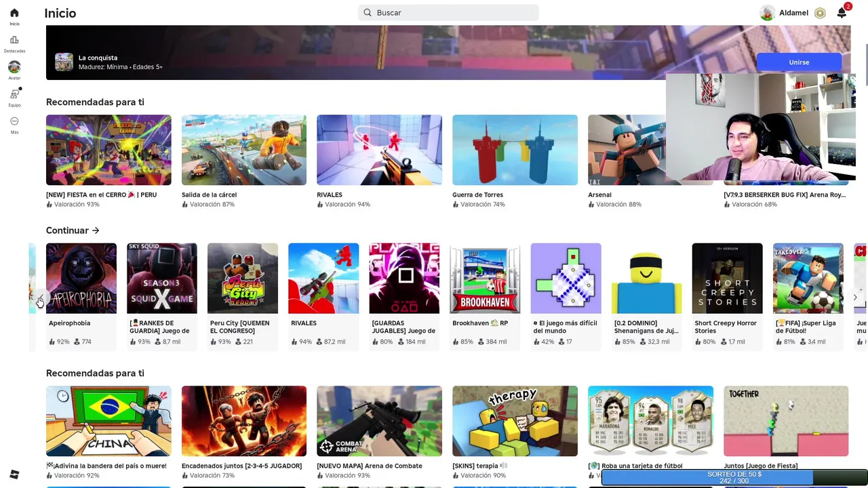Click La conquista game icon in banner
This screenshot has height=488, width=868.
tap(64, 62)
